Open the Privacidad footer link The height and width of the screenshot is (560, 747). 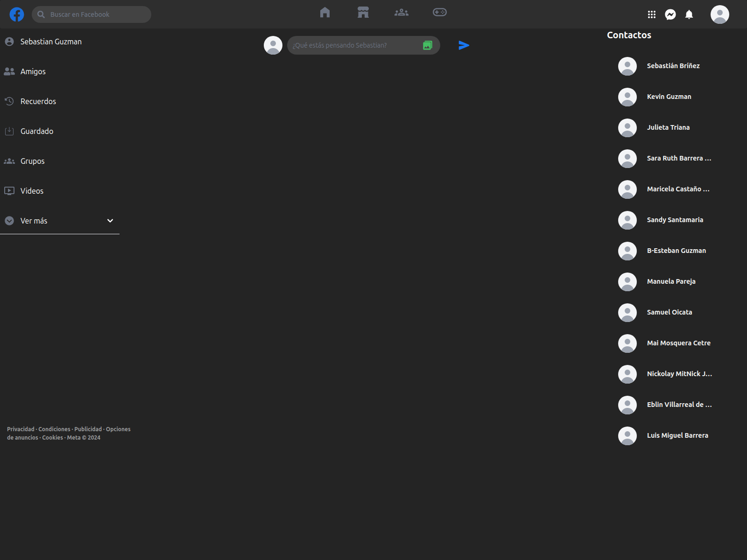point(21,429)
